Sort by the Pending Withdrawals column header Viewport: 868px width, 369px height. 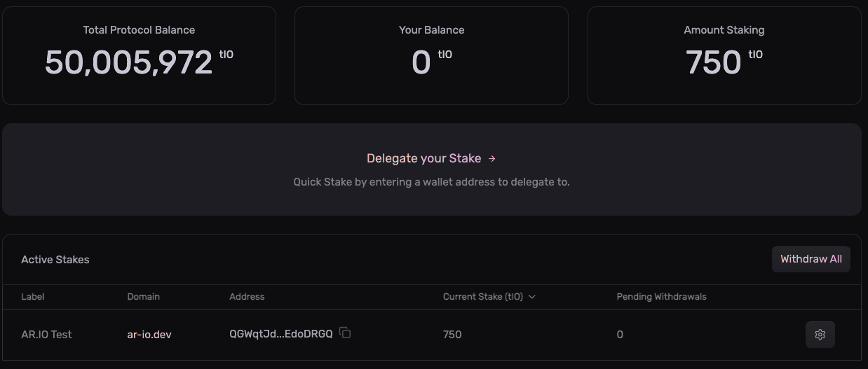click(661, 297)
